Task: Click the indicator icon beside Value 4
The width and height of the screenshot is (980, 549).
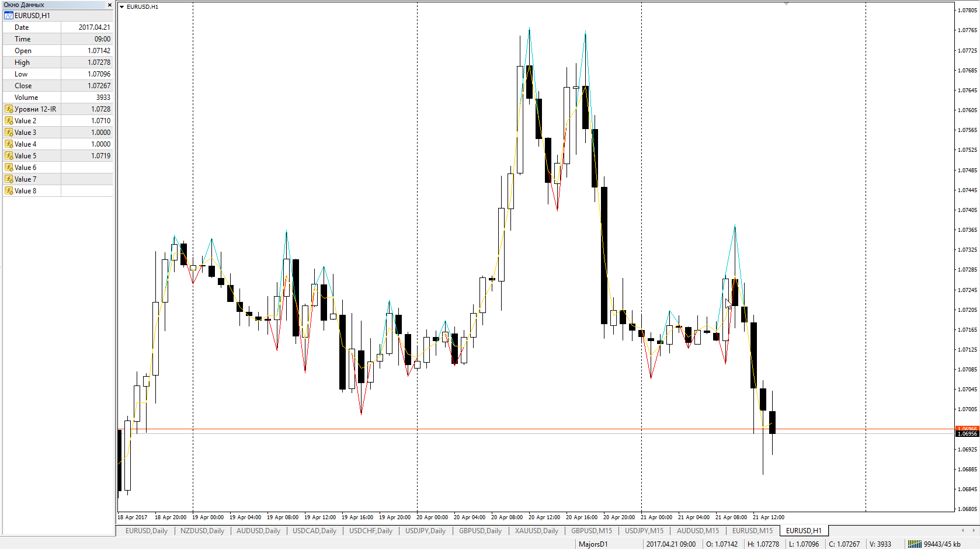Action: tap(9, 144)
